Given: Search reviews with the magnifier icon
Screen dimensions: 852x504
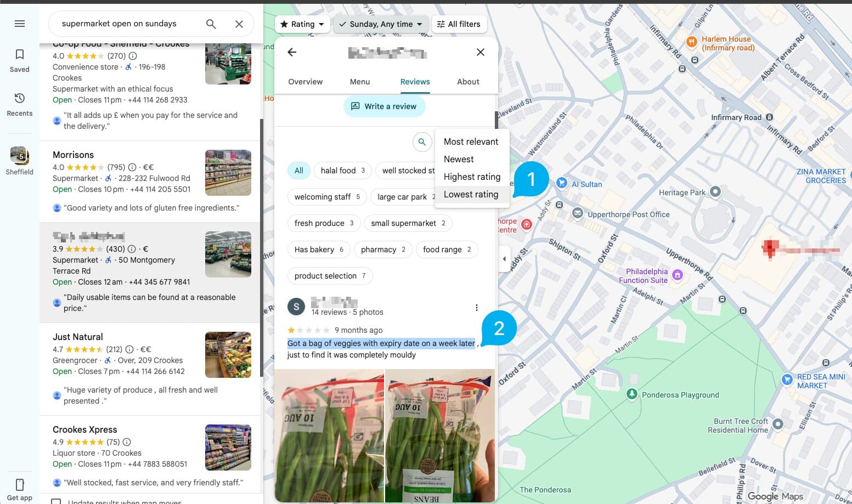Looking at the screenshot, I should click(422, 142).
